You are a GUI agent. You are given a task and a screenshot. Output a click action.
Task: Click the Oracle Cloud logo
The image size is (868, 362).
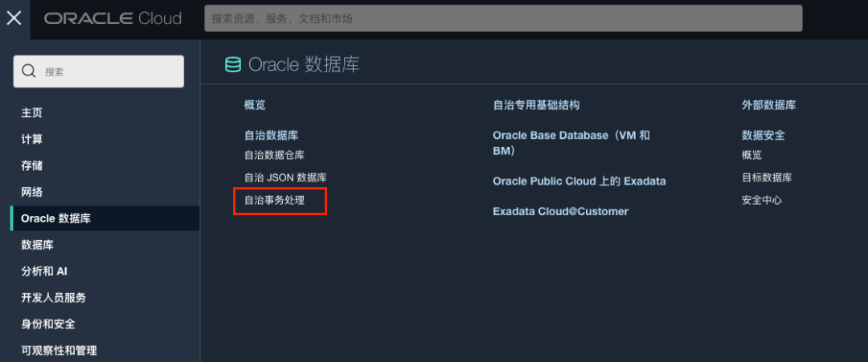click(113, 18)
